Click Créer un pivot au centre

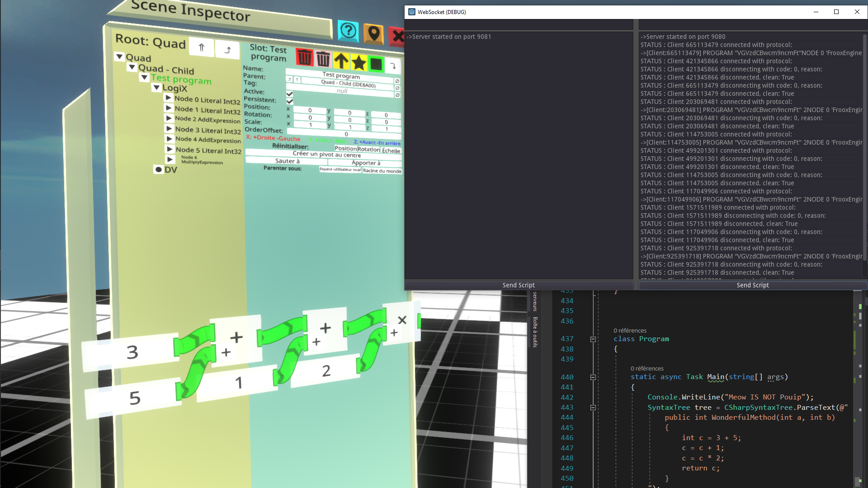(x=326, y=155)
